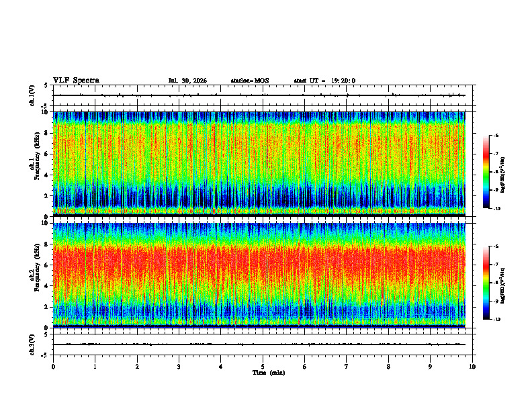532x411 pixels.
Task: Click the ch.2 frequency spectrogram plot
Action: pos(259,275)
